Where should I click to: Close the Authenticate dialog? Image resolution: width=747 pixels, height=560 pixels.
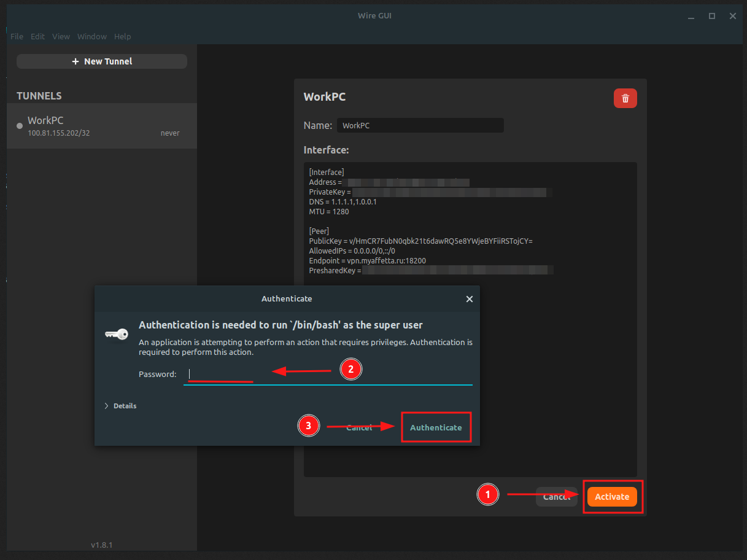coord(470,299)
